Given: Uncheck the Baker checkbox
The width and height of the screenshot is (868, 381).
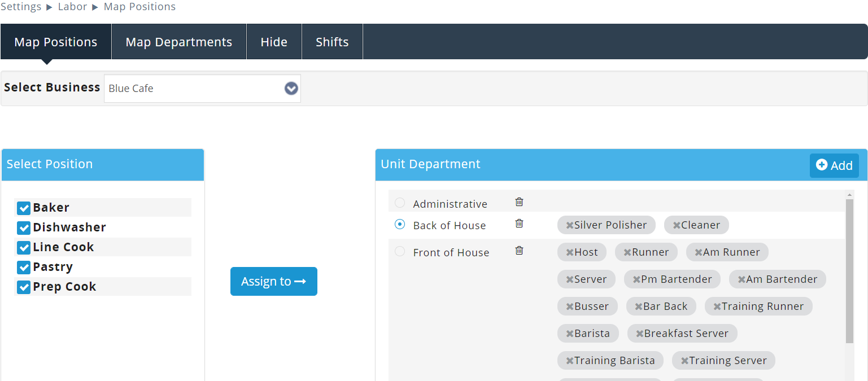Looking at the screenshot, I should click(24, 208).
